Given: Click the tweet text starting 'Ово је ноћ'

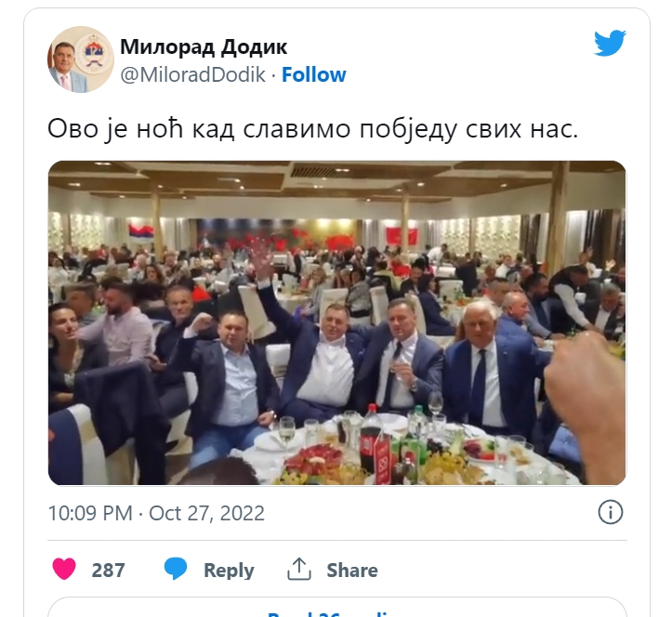Looking at the screenshot, I should [x=313, y=128].
